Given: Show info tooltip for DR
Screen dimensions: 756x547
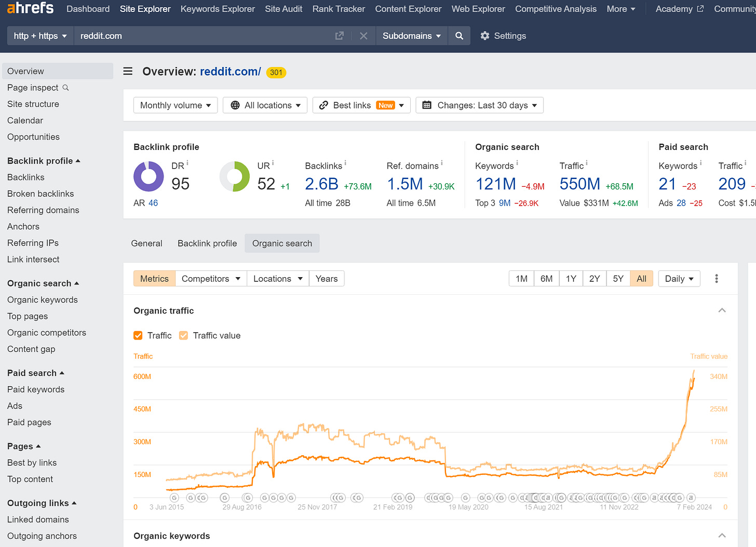Looking at the screenshot, I should (x=187, y=163).
